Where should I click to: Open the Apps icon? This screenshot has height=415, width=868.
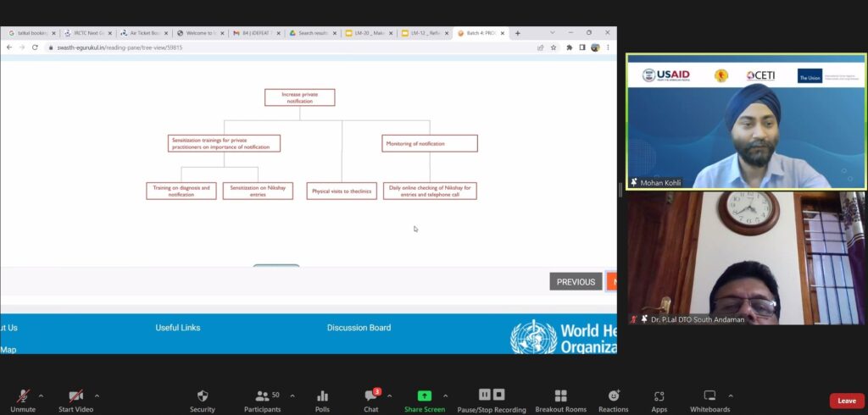[659, 396]
